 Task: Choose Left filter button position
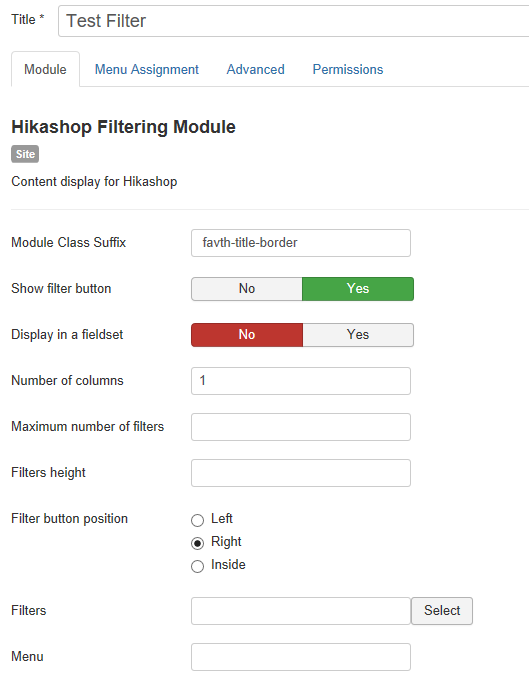197,520
